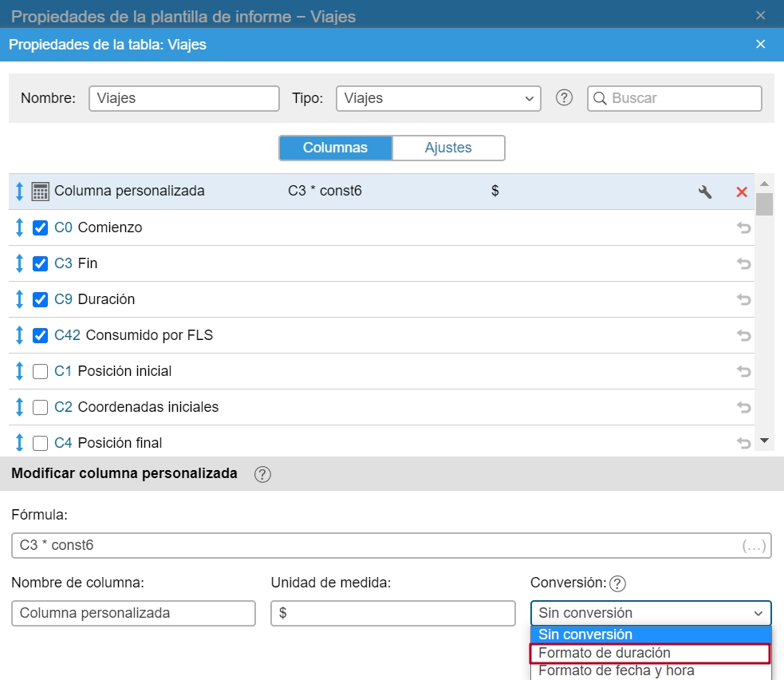The height and width of the screenshot is (680, 784).
Task: Click the drag handle arrow for Fin row
Action: (20, 263)
